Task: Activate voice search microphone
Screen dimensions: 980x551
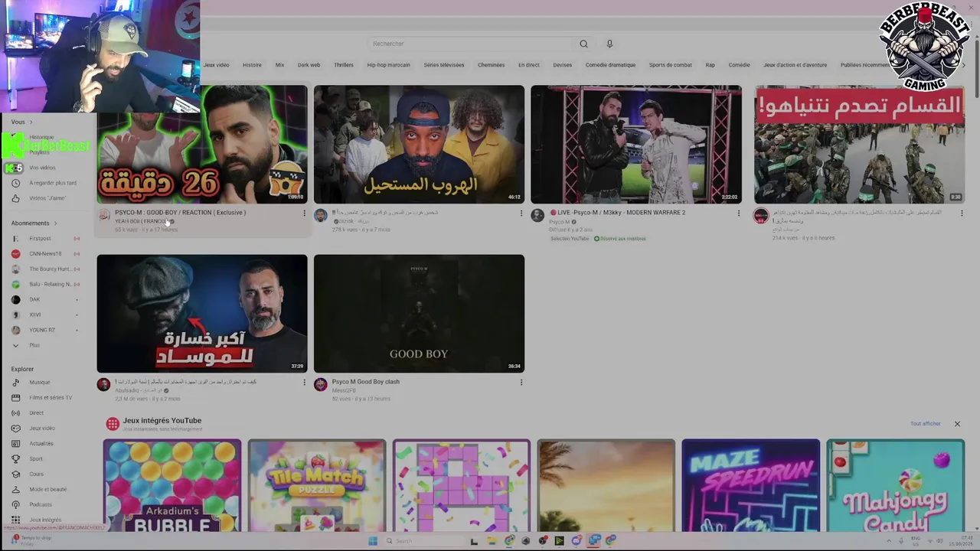Action: [609, 44]
